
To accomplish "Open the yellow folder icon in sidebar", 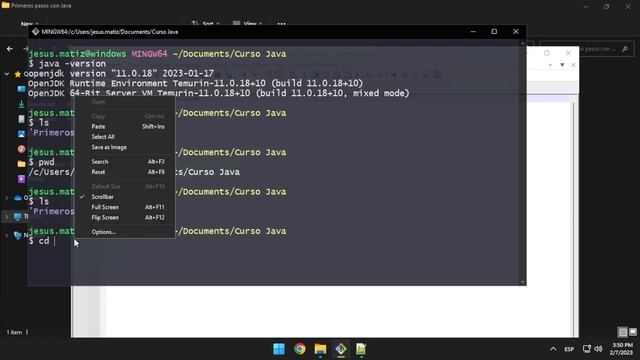I will point(21,164).
